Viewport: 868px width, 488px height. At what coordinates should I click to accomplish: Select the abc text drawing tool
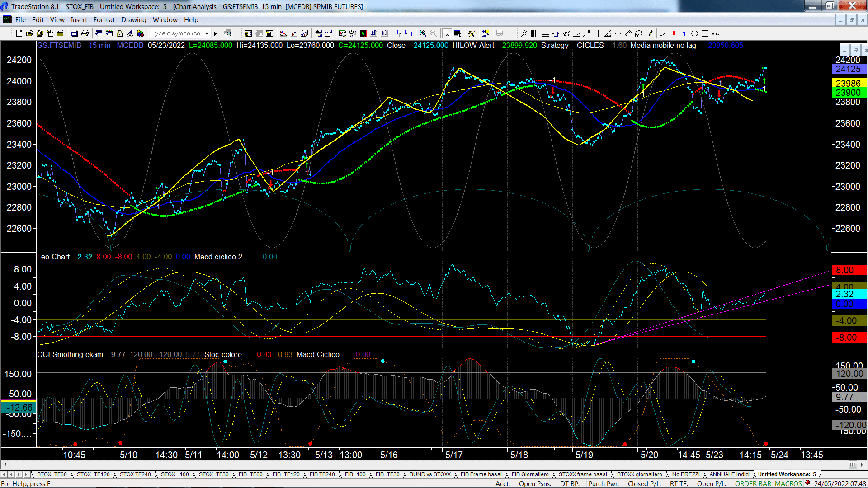pos(715,33)
